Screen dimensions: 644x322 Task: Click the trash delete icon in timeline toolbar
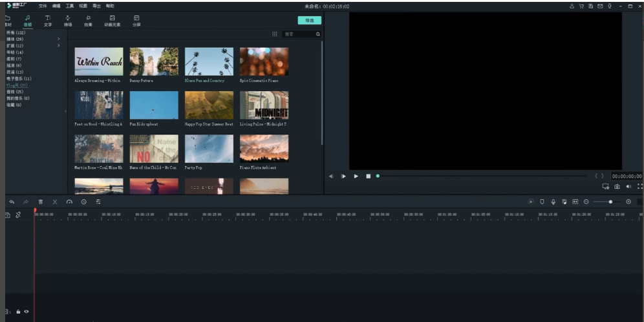click(x=41, y=202)
